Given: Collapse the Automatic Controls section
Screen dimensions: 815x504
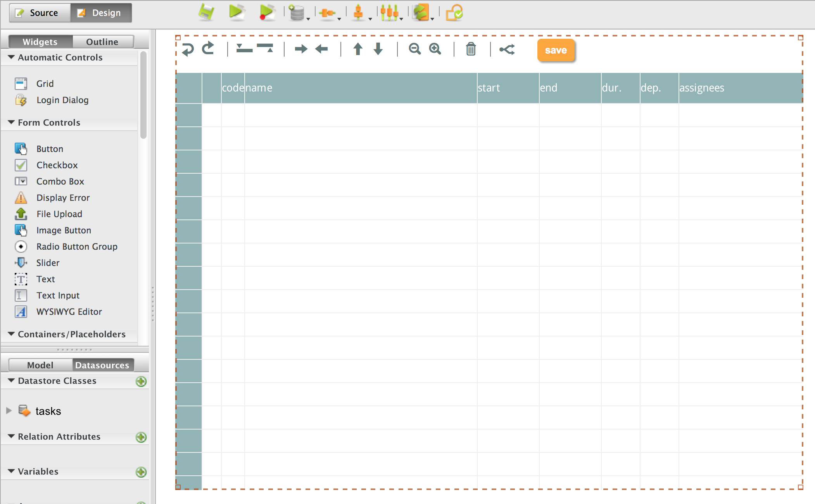Looking at the screenshot, I should [11, 57].
